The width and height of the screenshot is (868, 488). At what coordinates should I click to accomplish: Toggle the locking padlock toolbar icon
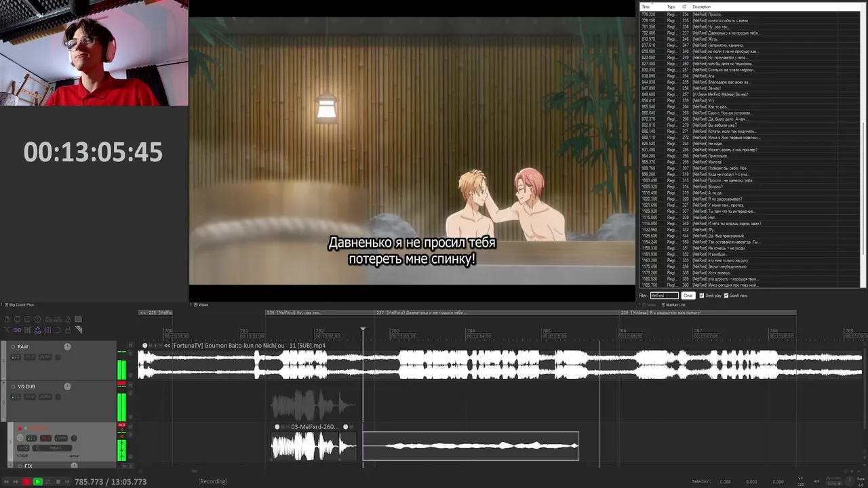[68, 330]
